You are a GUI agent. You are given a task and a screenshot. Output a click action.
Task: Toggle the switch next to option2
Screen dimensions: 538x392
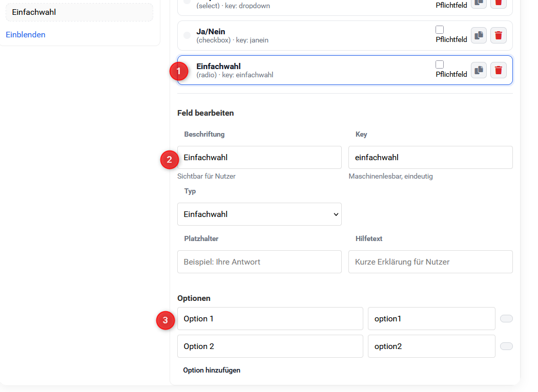point(506,346)
